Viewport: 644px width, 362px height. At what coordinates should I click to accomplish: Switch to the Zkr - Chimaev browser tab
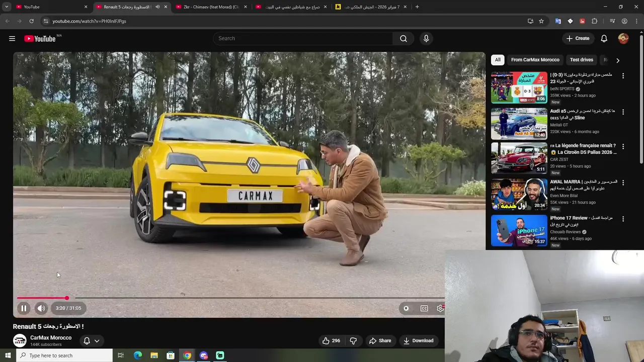[x=211, y=7]
